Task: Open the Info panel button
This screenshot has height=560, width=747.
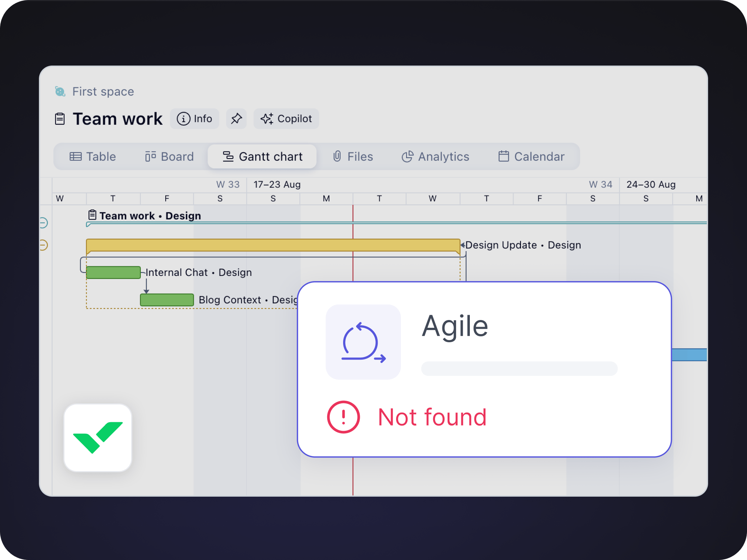Action: coord(195,119)
